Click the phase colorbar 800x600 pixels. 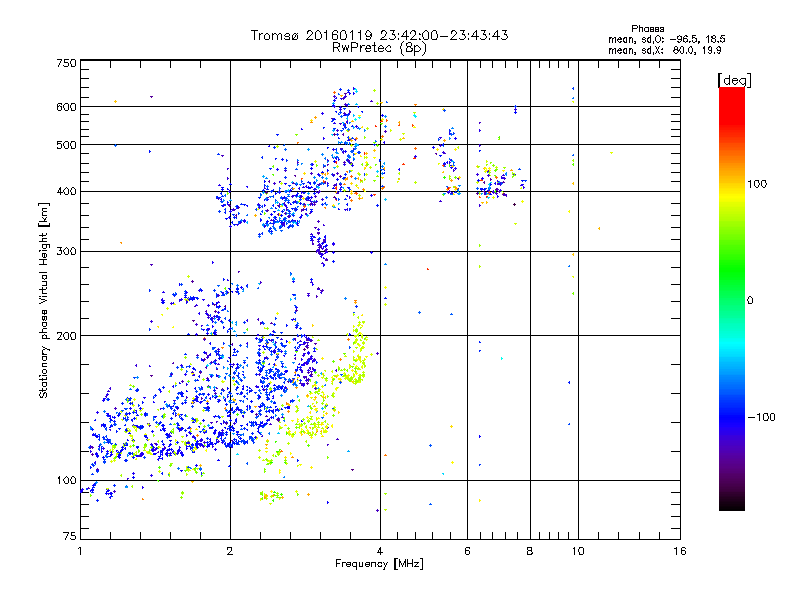732,298
